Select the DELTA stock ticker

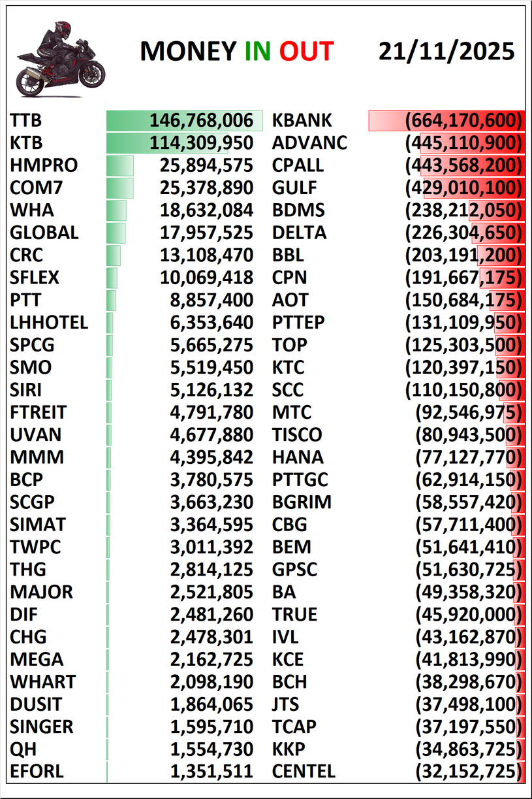(x=299, y=233)
